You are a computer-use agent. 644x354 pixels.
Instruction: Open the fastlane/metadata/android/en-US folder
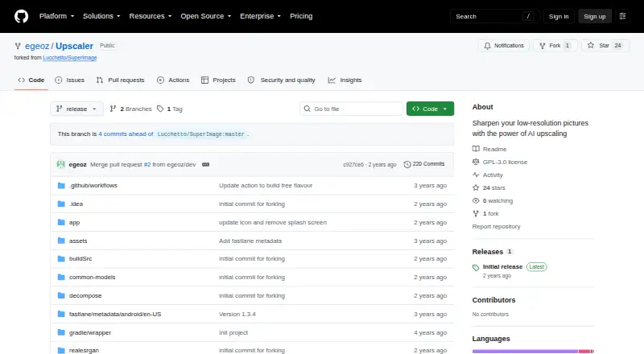click(x=115, y=314)
